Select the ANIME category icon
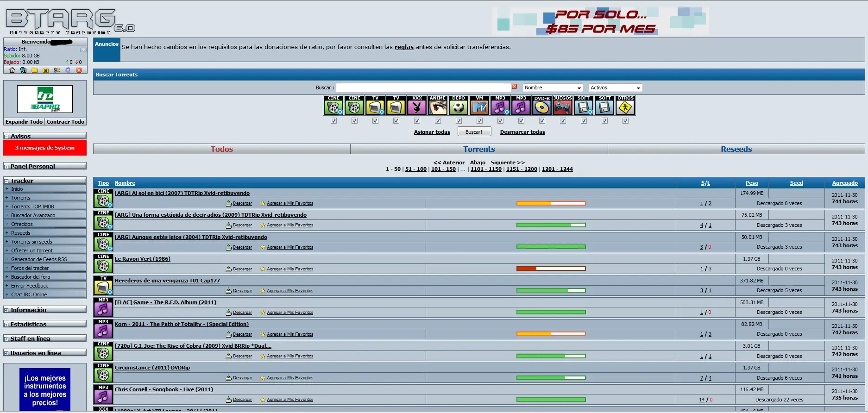 click(438, 106)
